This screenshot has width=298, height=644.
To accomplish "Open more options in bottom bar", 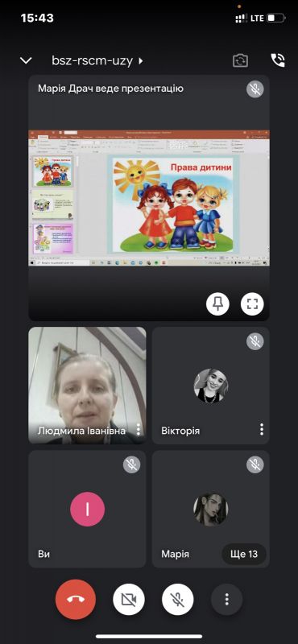I will [226, 599].
